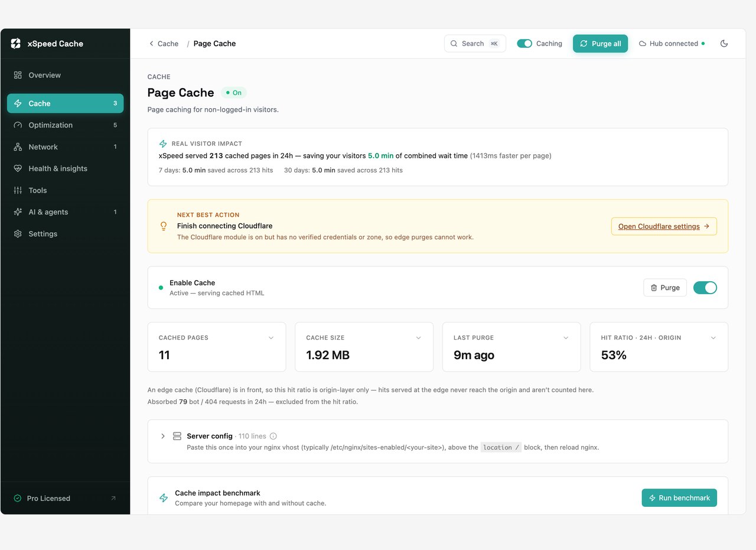Click the Cache impact benchmark lightning icon

coord(164,498)
